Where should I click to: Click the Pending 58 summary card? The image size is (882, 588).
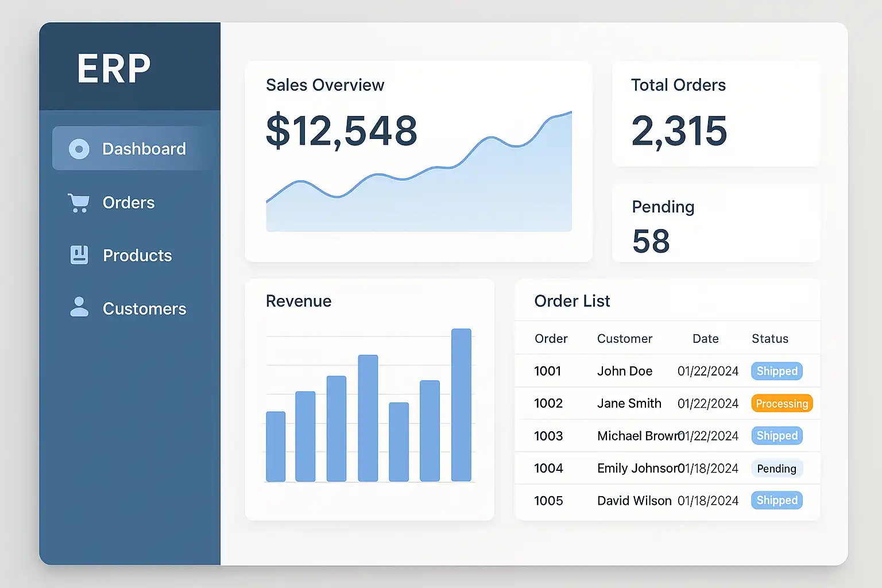(x=715, y=223)
